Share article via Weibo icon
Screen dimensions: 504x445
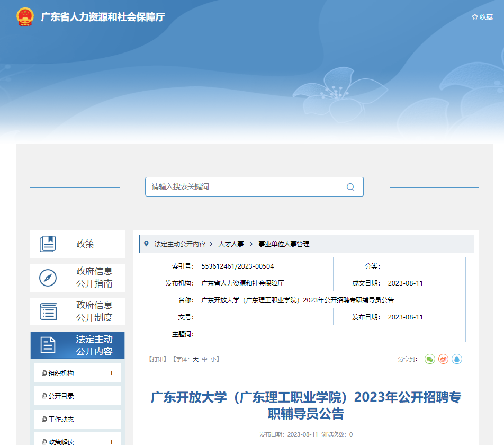(x=443, y=359)
